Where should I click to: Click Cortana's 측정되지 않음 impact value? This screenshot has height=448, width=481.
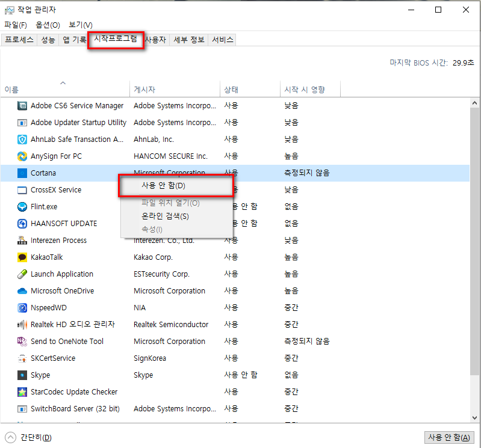point(307,173)
